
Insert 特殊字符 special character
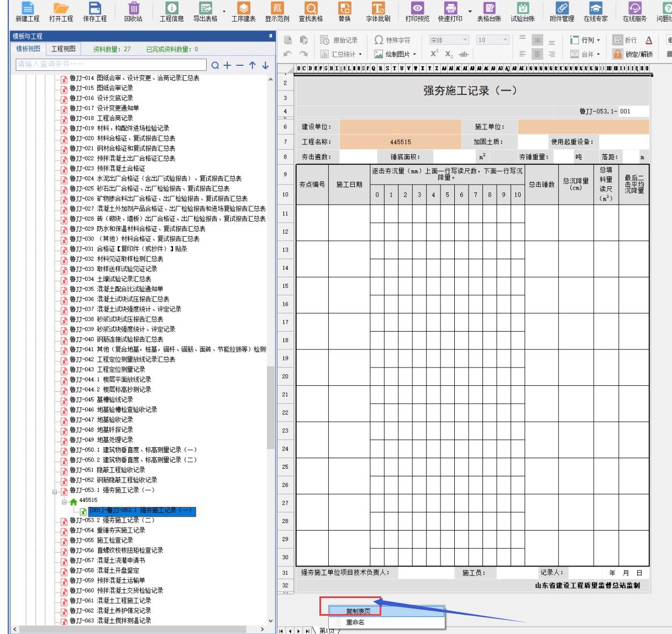392,40
